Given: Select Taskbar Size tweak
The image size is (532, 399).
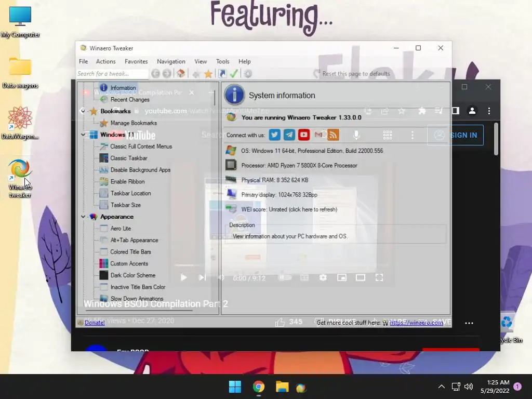Looking at the screenshot, I should point(125,205).
